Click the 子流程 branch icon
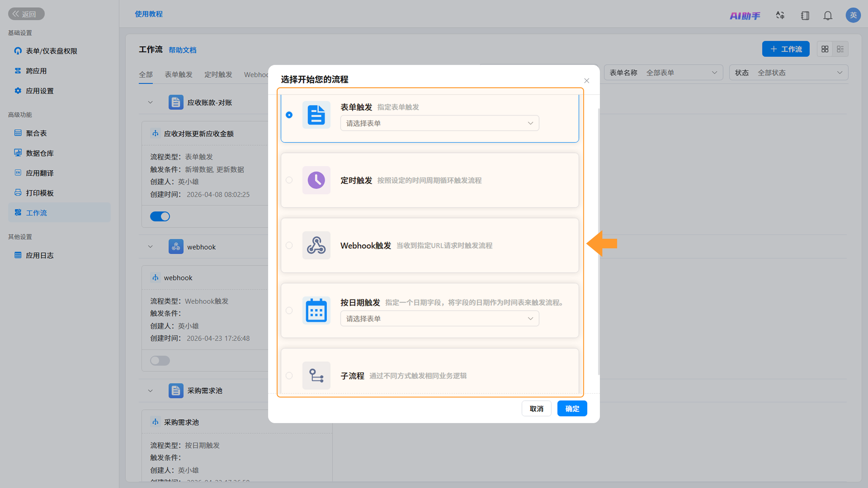Viewport: 868px width, 488px height. click(x=316, y=375)
